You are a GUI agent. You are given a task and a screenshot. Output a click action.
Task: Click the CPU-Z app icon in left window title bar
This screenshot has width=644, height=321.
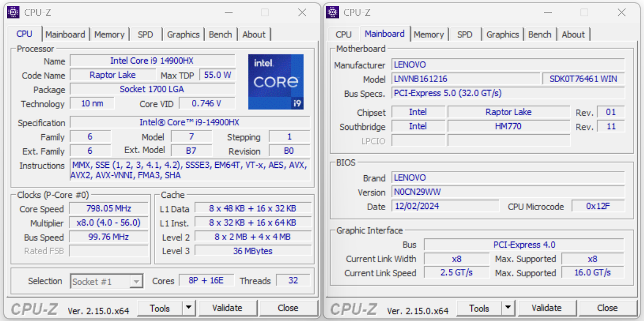[x=13, y=12]
